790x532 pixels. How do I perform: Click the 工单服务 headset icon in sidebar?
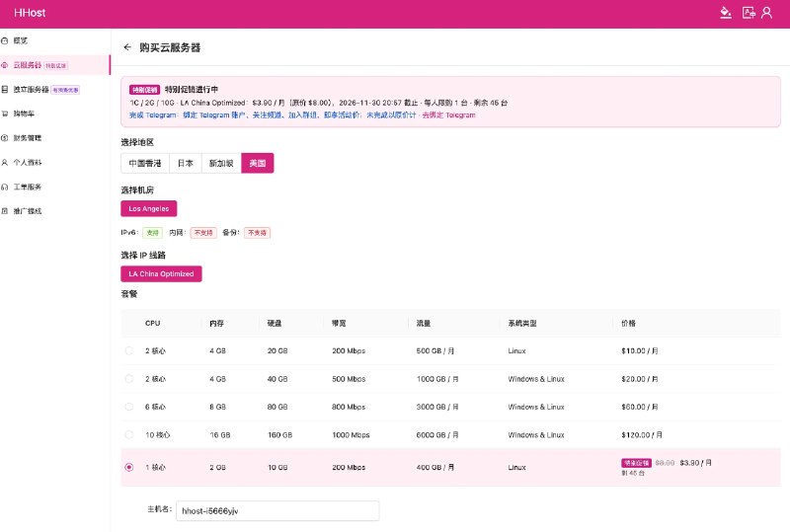(x=5, y=187)
